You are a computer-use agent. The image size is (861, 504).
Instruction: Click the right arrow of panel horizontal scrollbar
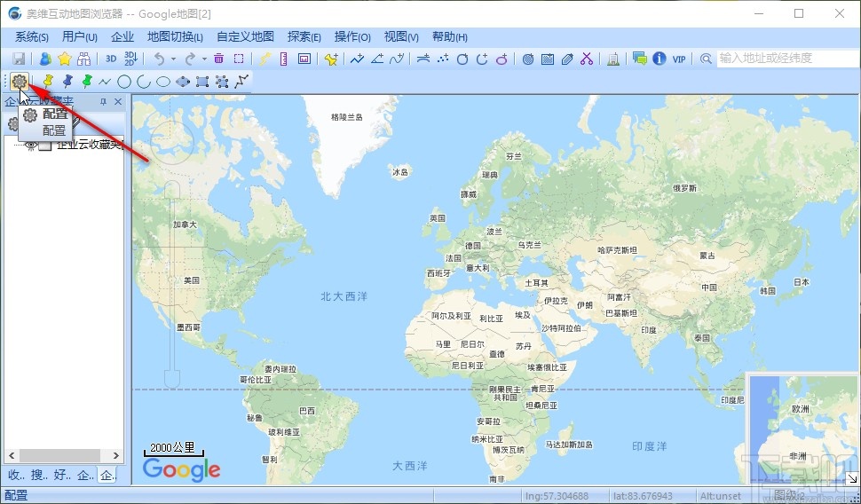[116, 455]
